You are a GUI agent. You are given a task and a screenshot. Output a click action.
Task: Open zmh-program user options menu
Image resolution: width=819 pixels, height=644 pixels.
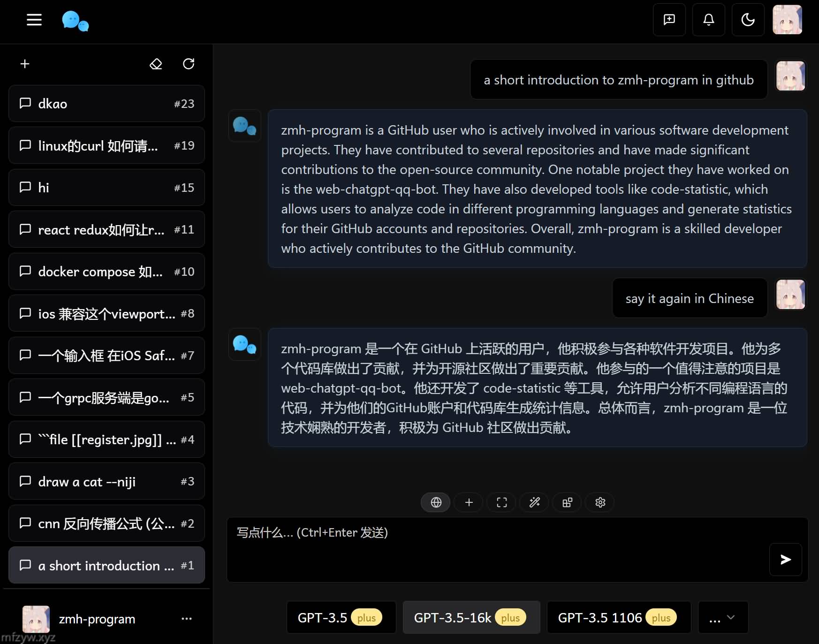point(187,619)
